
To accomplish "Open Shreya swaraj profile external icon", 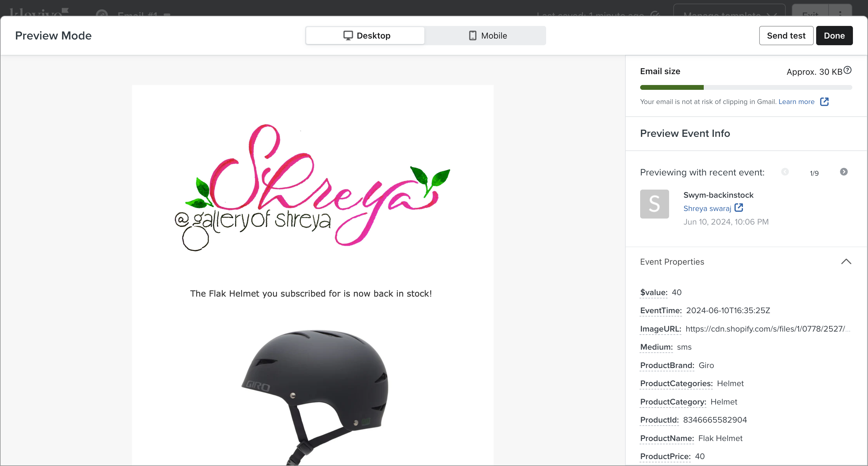I will [739, 208].
